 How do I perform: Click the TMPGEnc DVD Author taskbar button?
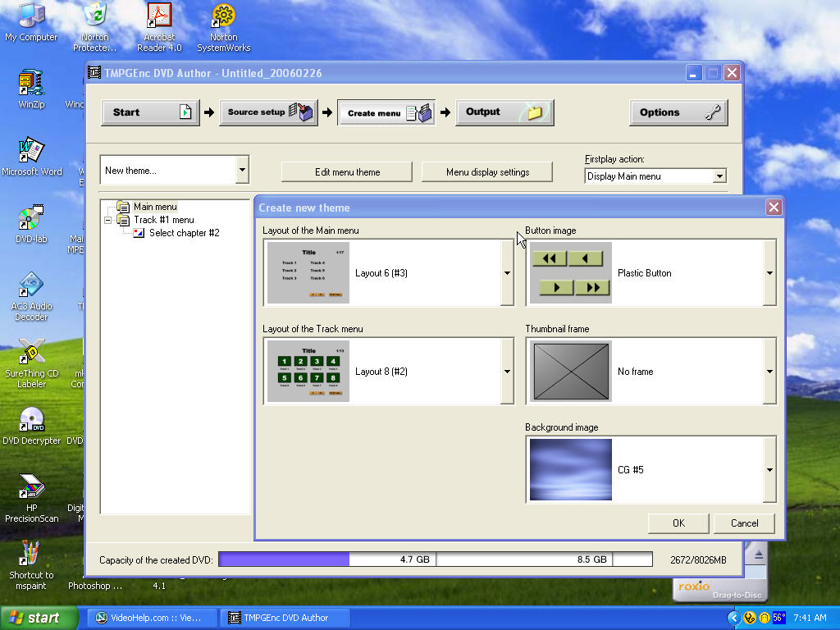click(285, 618)
